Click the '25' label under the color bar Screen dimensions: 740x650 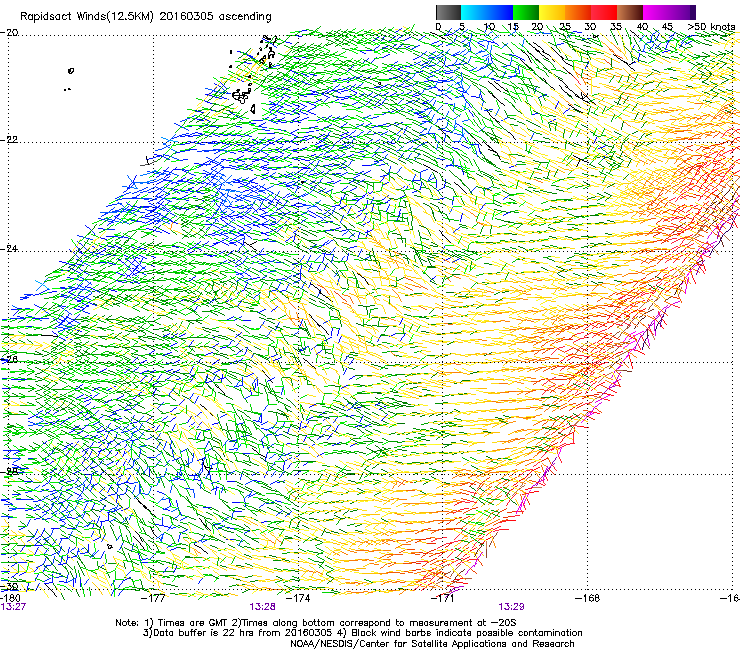(x=565, y=27)
